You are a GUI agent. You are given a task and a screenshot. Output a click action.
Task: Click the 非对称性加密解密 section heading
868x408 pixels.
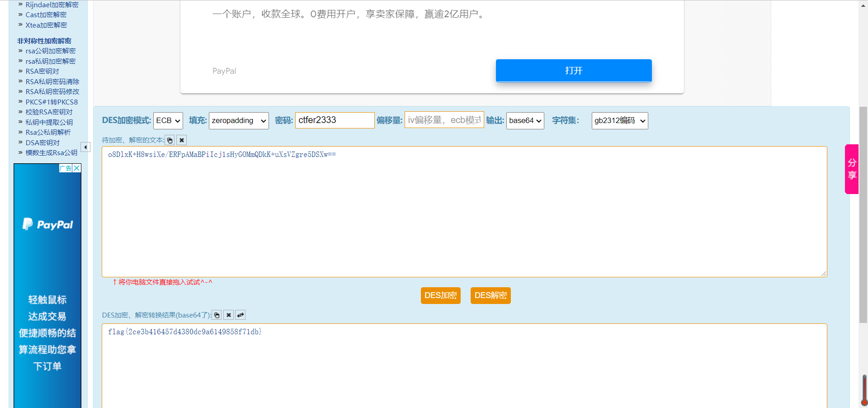pyautogui.click(x=44, y=41)
